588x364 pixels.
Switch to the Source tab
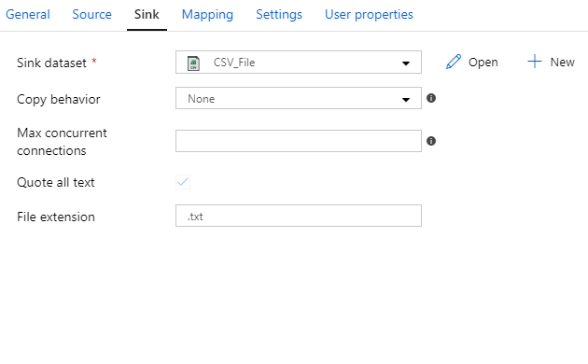coord(91,14)
